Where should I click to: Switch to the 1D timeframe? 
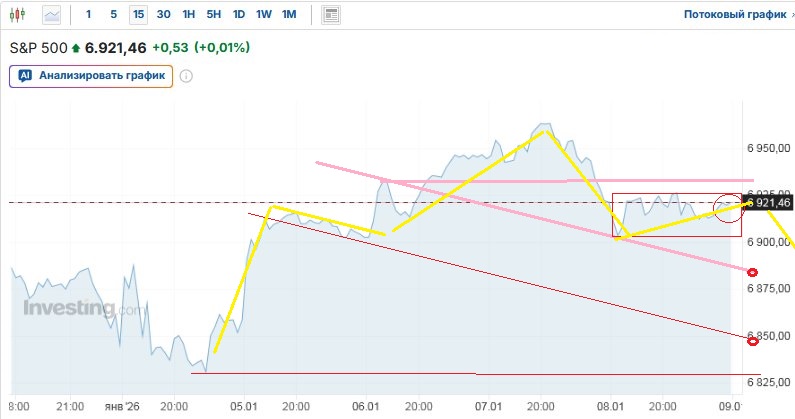click(239, 15)
